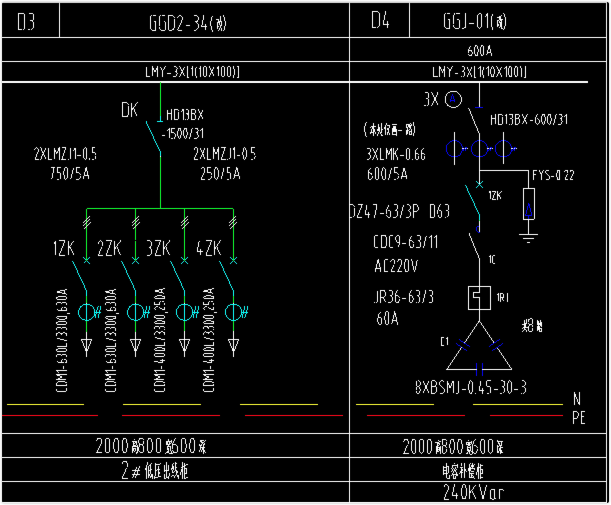Click the FYS-0.22 arrester label

point(553,175)
